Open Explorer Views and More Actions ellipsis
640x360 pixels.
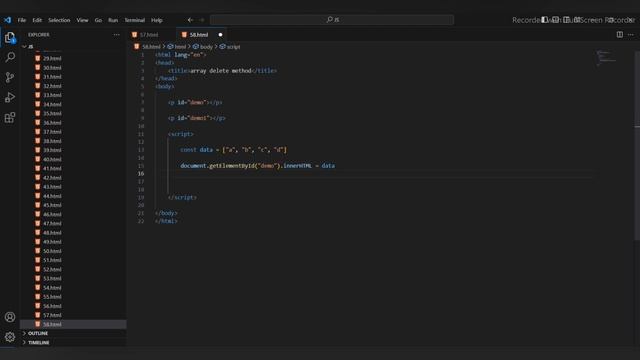click(116, 35)
